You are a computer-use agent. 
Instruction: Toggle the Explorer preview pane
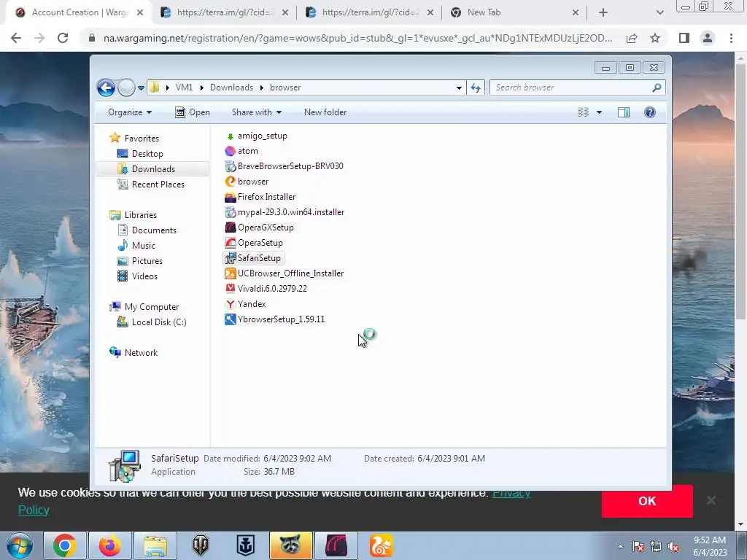pos(624,112)
